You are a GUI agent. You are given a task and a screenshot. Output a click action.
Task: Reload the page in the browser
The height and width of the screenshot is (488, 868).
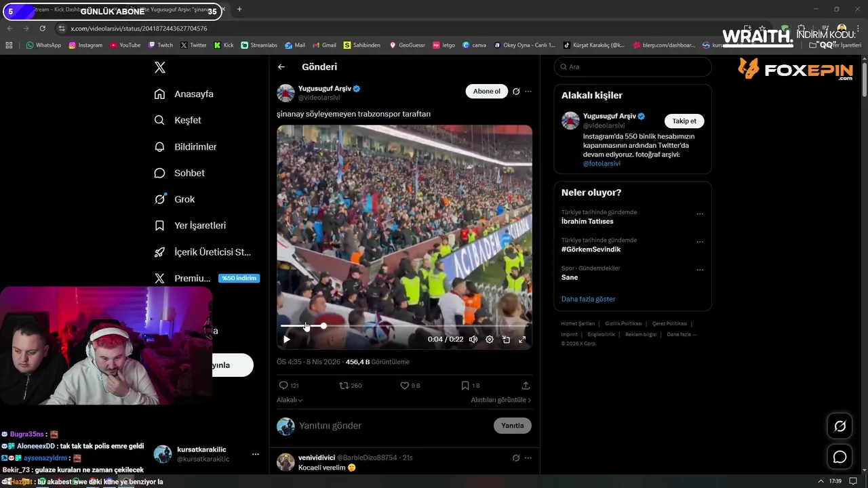click(x=42, y=28)
